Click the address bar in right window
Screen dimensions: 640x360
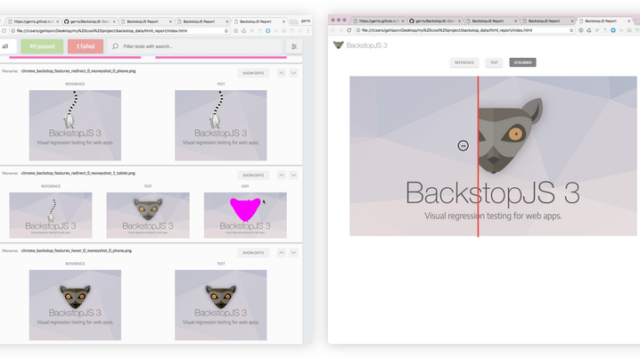[465, 30]
